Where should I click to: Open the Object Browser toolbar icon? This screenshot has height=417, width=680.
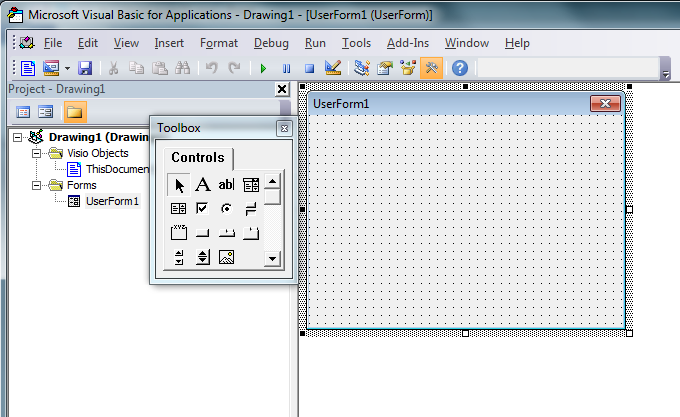click(408, 68)
